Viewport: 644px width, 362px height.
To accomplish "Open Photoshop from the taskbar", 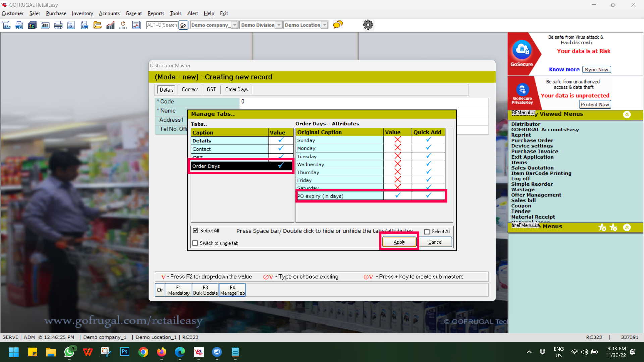I will coord(124,352).
